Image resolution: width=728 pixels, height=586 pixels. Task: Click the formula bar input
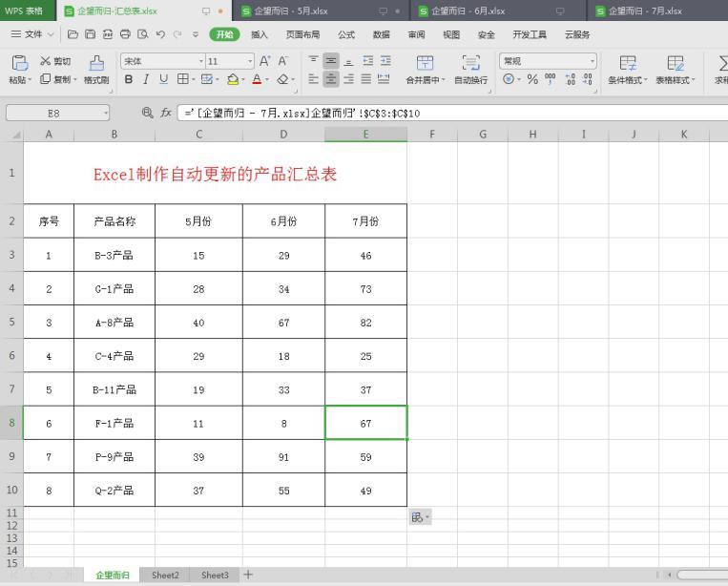[x=452, y=114]
